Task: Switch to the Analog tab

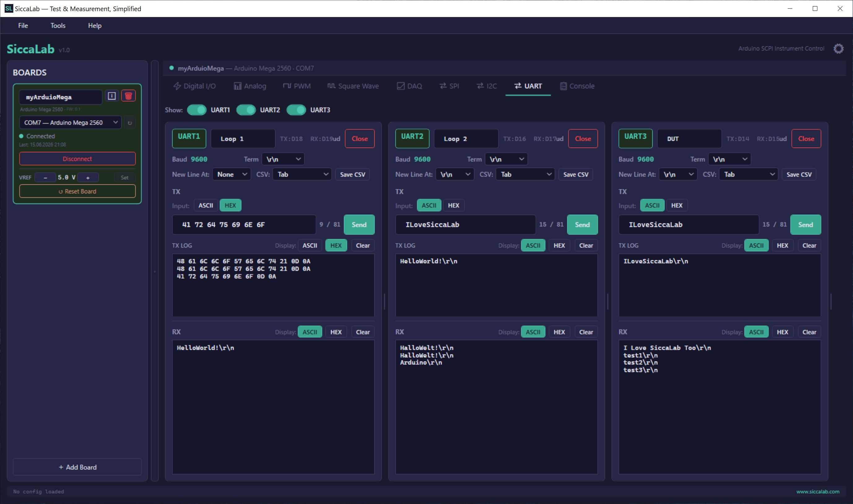Action: [x=250, y=86]
